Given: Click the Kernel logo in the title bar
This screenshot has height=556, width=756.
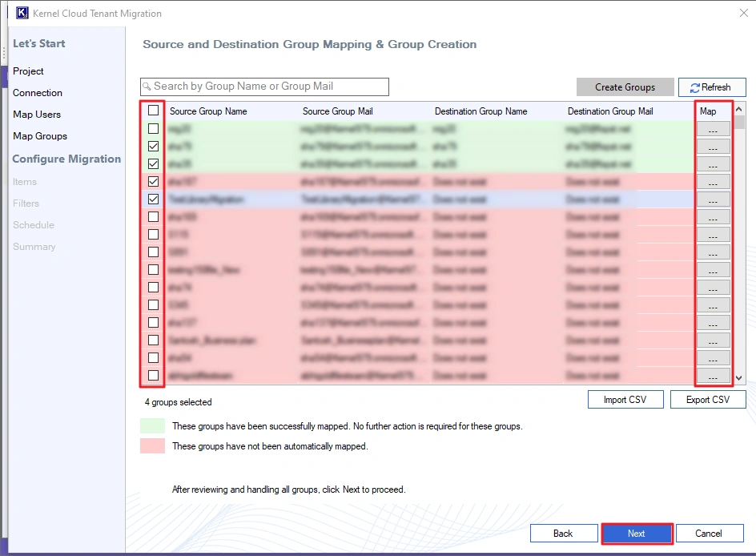Looking at the screenshot, I should click(21, 13).
